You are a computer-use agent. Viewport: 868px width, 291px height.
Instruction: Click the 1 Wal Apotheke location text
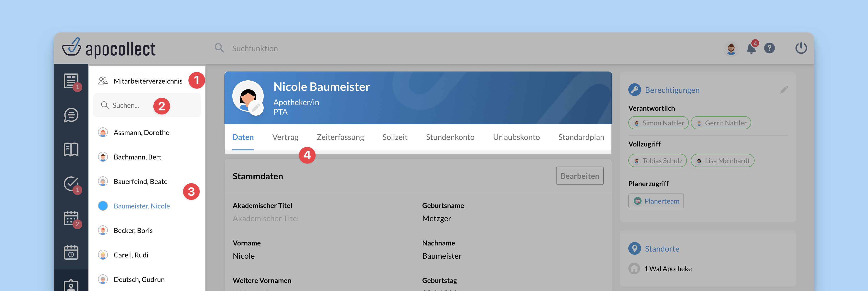coord(668,268)
